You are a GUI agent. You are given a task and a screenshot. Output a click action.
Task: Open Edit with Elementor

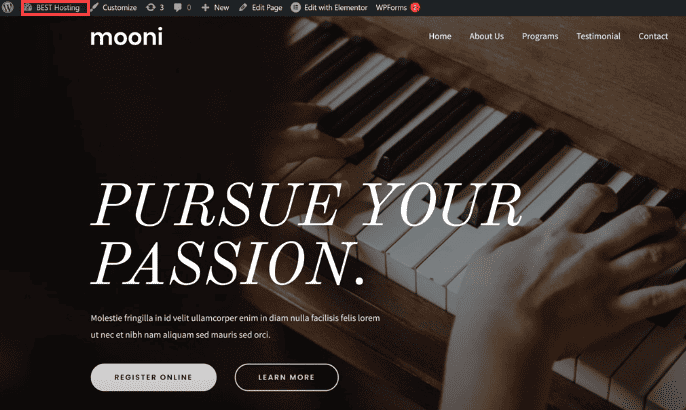[x=336, y=7]
